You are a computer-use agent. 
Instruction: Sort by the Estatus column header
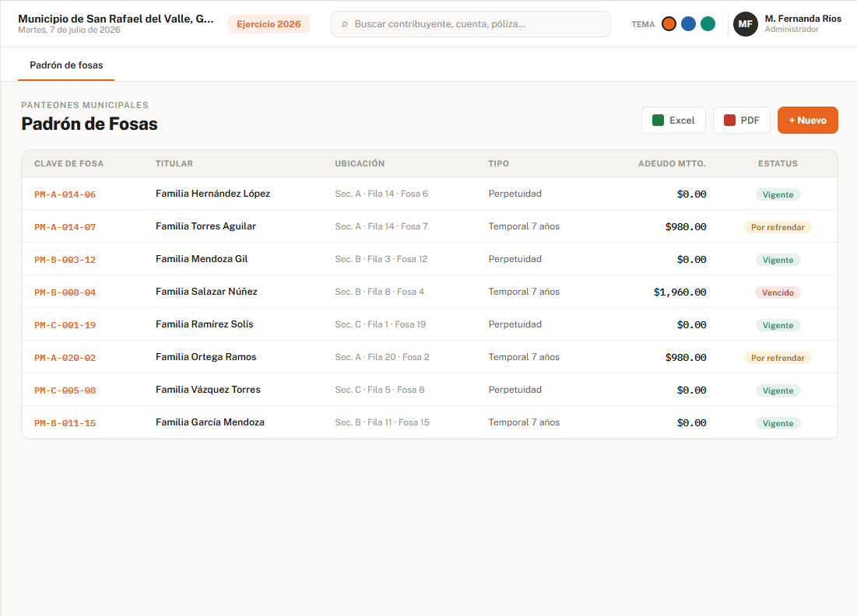[x=778, y=163]
